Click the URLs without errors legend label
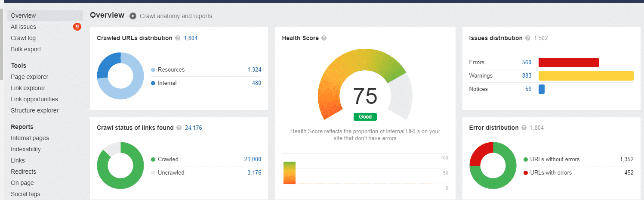This screenshot has width=644, height=200. (555, 159)
